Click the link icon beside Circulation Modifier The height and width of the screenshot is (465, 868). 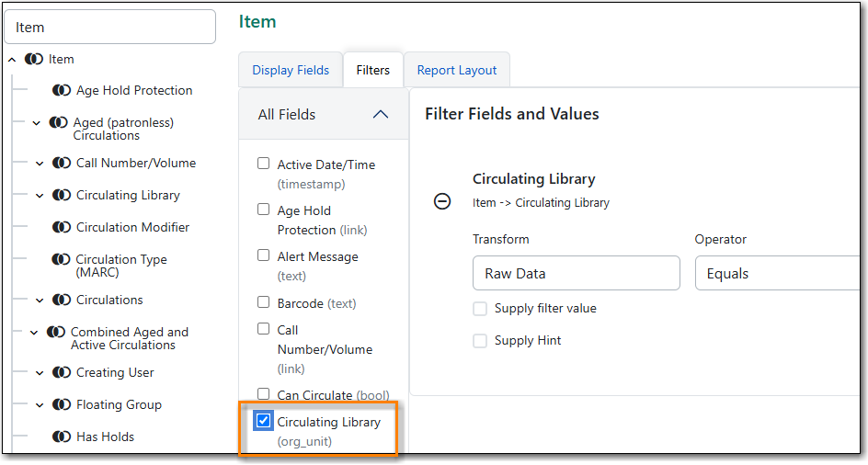pyautogui.click(x=62, y=228)
